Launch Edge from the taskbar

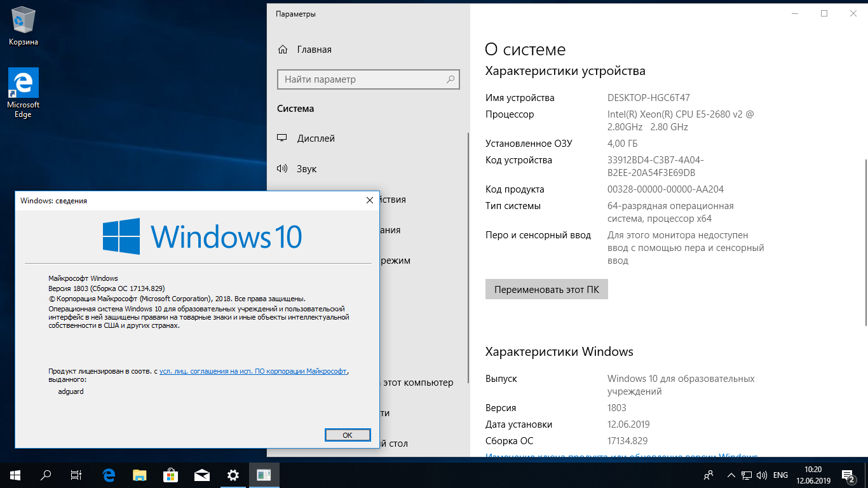(109, 475)
